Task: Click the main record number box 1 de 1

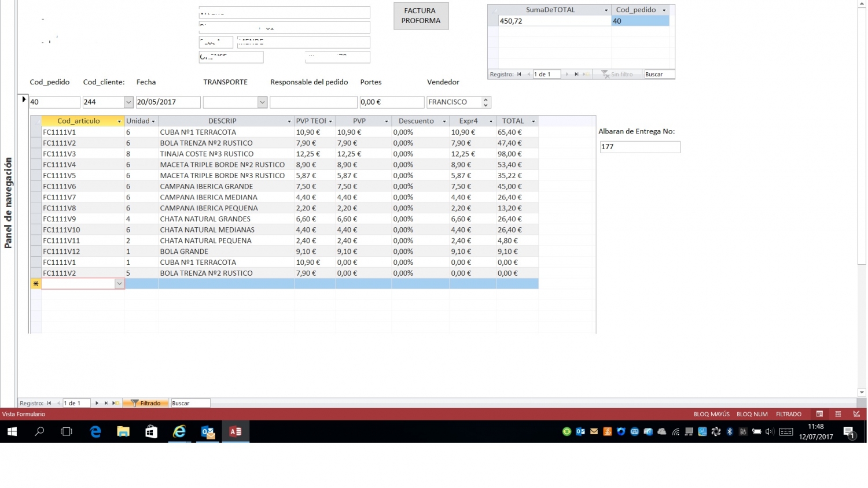Action: pyautogui.click(x=76, y=403)
